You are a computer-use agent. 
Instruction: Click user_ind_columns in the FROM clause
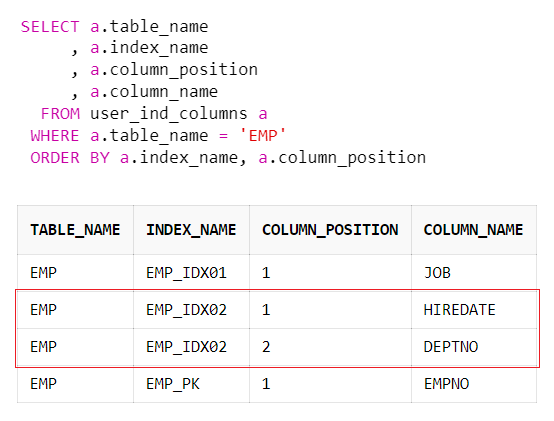(169, 114)
